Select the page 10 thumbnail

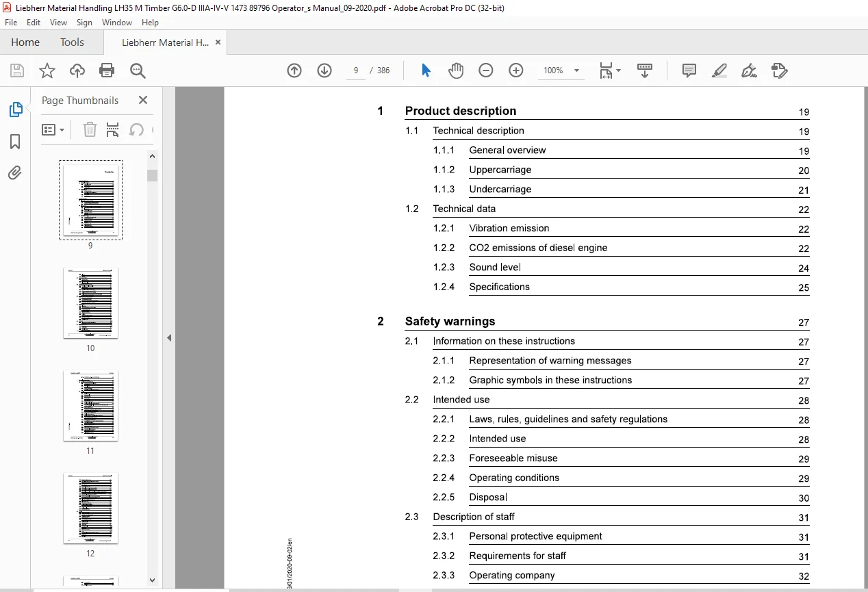(x=90, y=303)
